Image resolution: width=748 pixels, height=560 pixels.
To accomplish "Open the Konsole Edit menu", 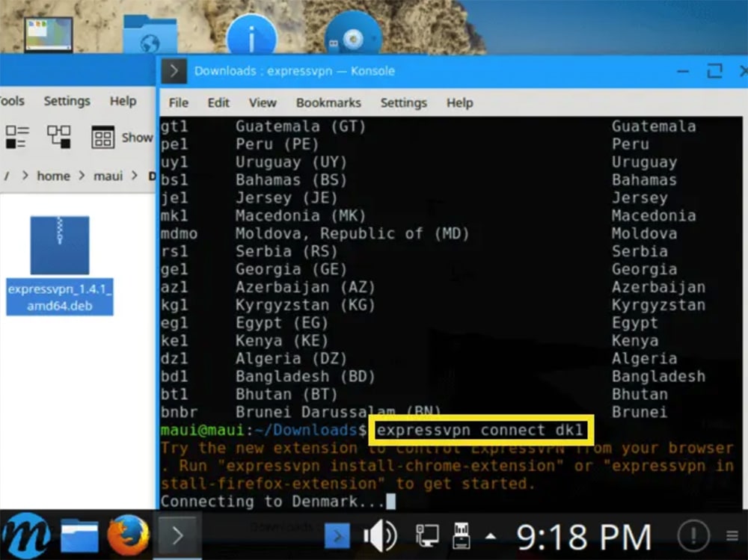I will (218, 102).
